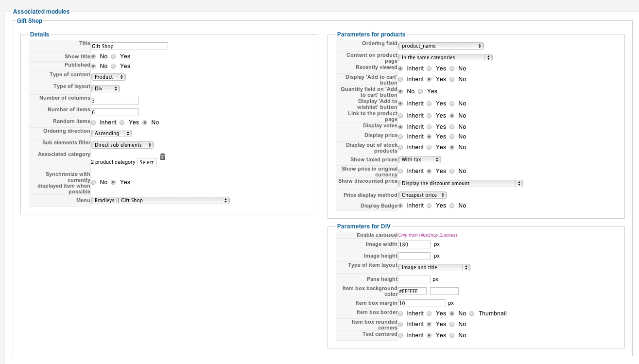Open the Type of item layout dropdown
639x364 pixels.
(x=434, y=267)
